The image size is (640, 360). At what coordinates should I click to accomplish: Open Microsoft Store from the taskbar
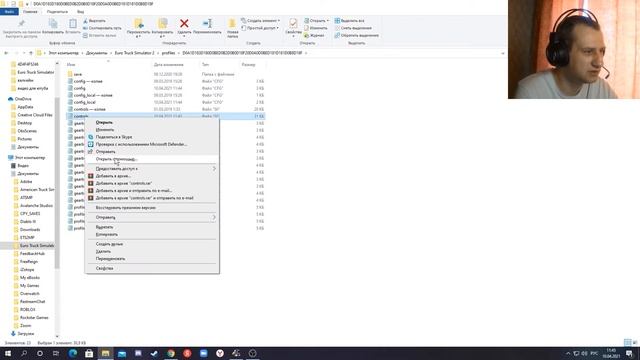tap(89, 353)
